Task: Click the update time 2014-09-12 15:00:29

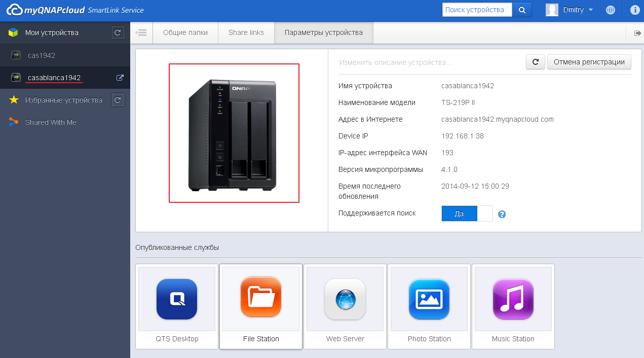Action: tap(475, 186)
